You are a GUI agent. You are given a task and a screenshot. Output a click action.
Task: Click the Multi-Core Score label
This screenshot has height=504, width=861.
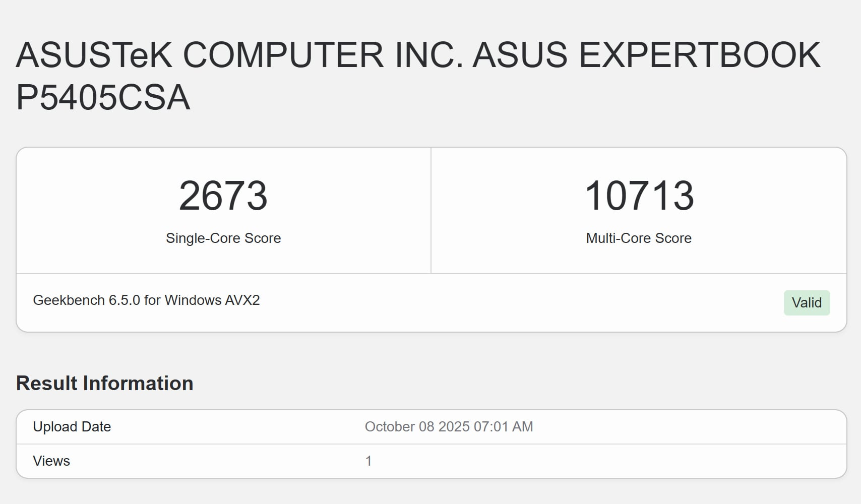[x=639, y=238]
